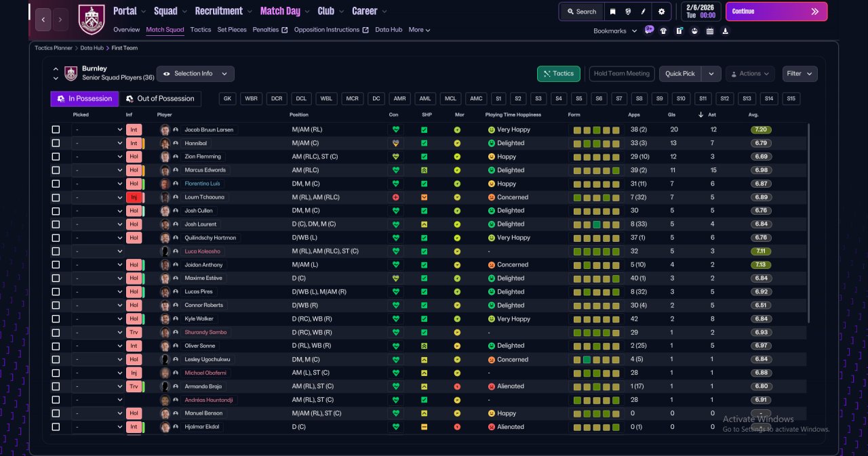
Task: Tick the checkbox for Jacob Bruun Larsen
Action: coord(56,129)
